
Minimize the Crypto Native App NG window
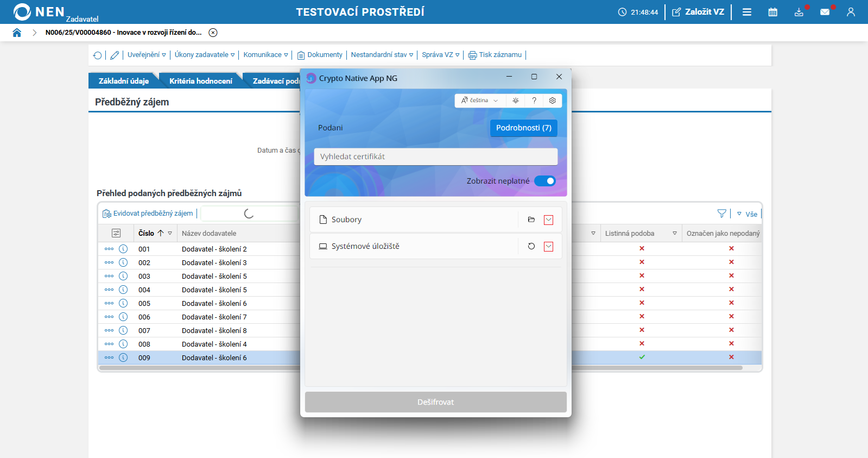pyautogui.click(x=509, y=77)
